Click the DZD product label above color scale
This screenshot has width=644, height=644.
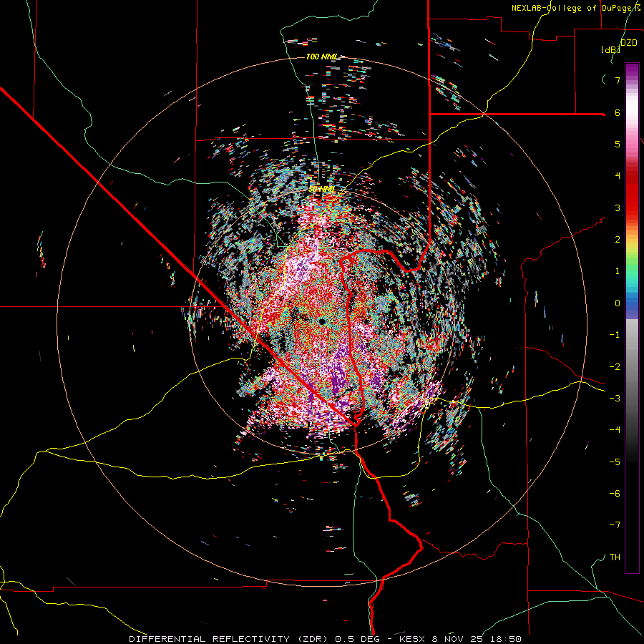point(628,42)
